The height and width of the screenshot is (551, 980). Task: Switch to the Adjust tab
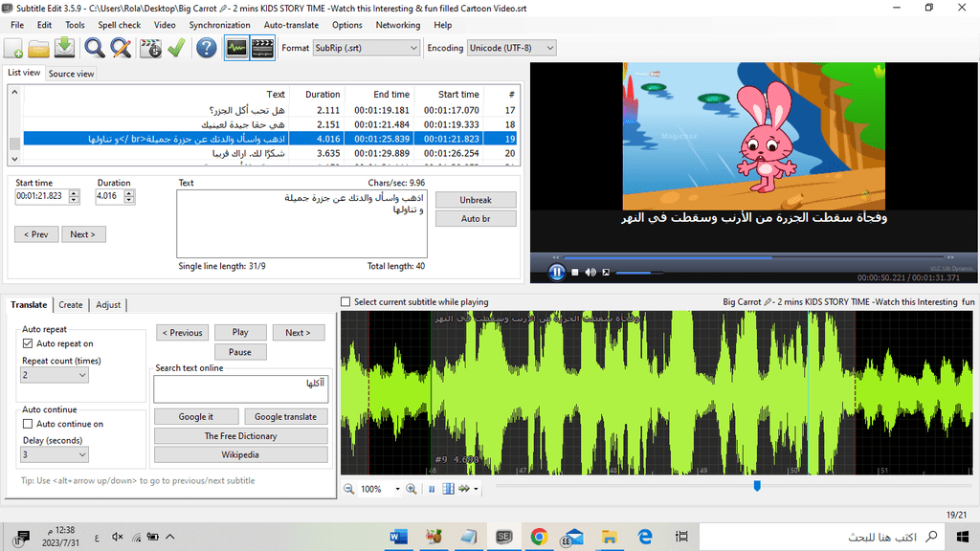[108, 305]
